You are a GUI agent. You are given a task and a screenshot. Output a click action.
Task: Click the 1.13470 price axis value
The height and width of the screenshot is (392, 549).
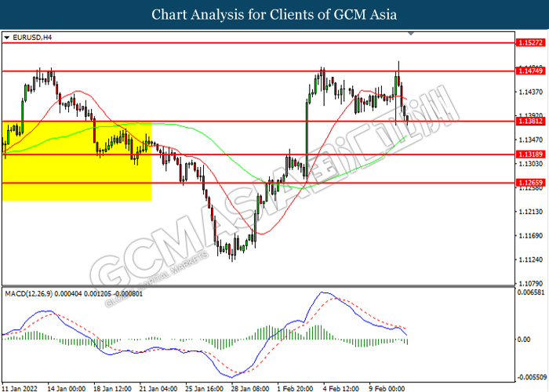(x=531, y=140)
